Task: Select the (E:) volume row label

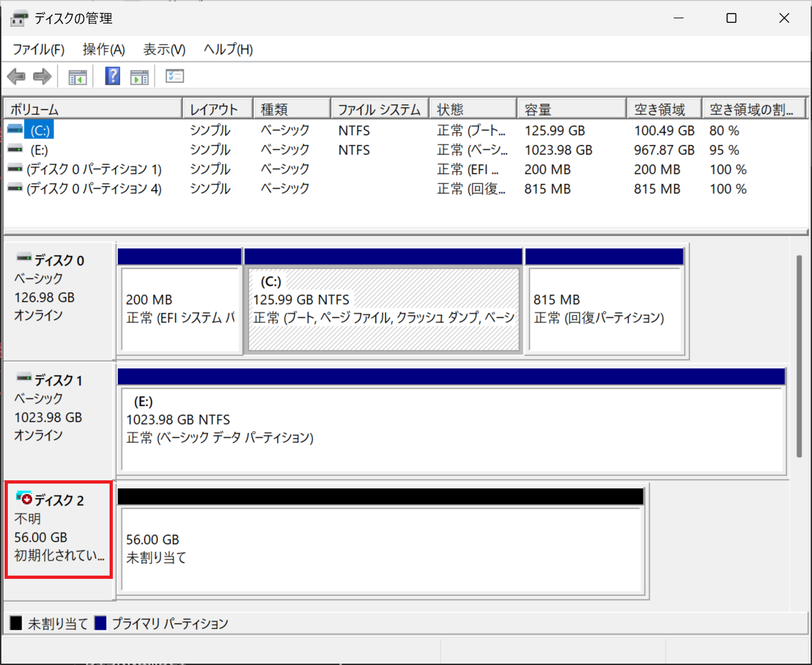Action: click(x=39, y=150)
